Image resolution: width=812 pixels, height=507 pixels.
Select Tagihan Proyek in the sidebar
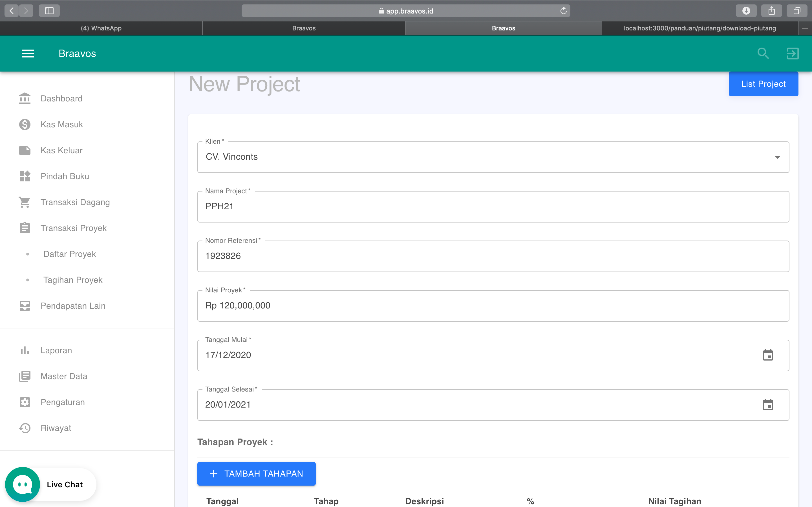(73, 280)
